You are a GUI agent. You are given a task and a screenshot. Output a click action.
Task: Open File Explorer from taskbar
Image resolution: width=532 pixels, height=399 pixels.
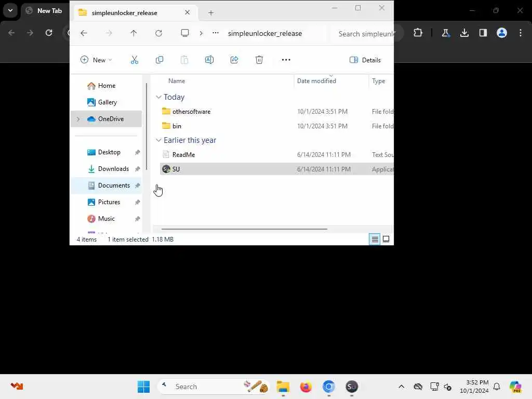[x=283, y=387]
